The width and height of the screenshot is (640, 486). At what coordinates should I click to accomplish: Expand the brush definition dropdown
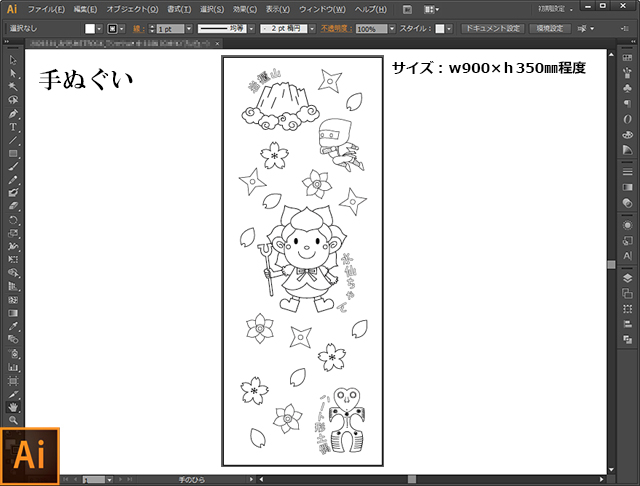pos(312,29)
